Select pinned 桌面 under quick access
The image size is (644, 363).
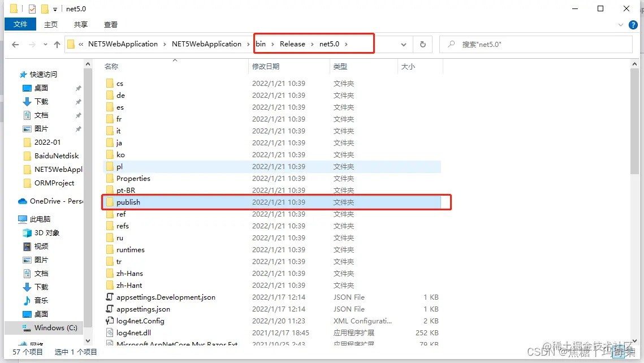point(41,88)
